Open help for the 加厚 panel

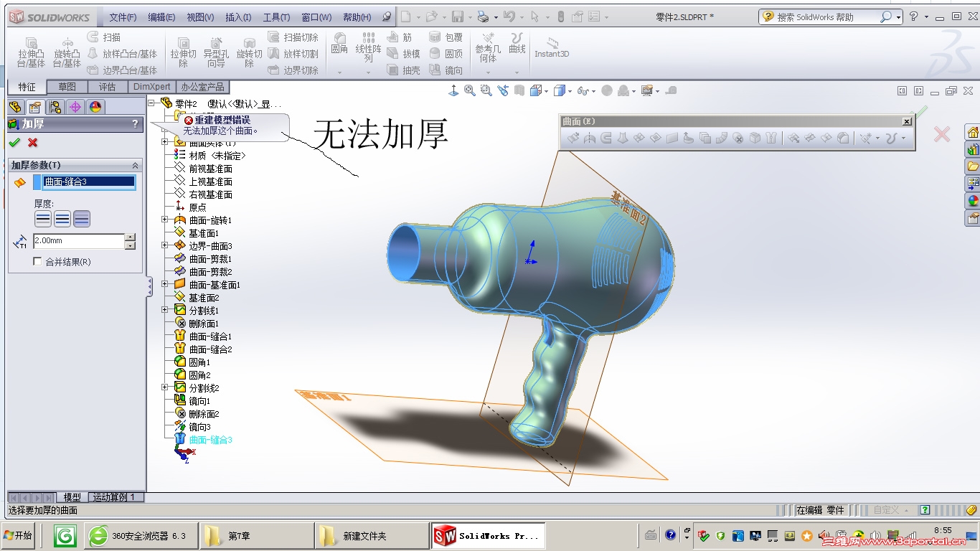tap(135, 124)
